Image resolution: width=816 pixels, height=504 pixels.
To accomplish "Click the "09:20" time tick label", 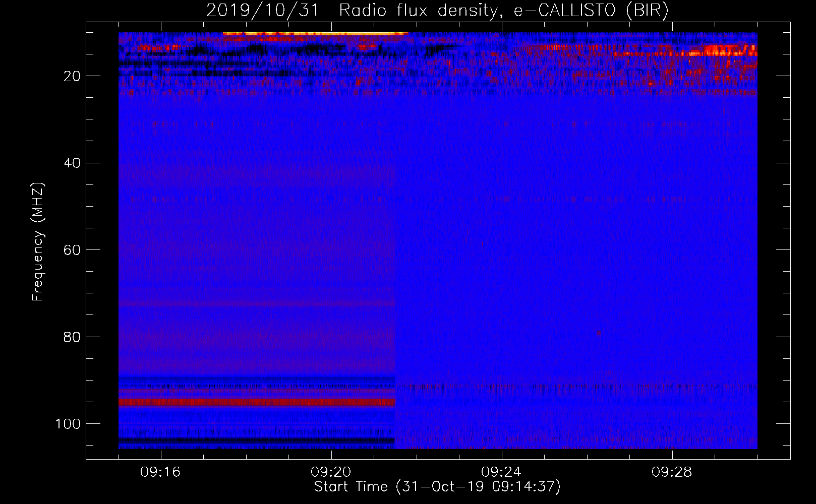I will (331, 472).
